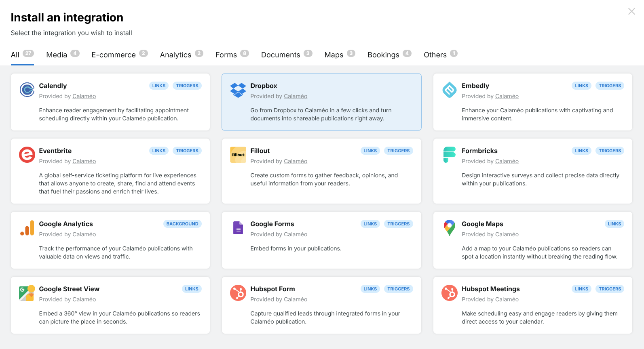Visit the Calaméo link under Google Analytics
Image resolution: width=644 pixels, height=349 pixels.
84,234
